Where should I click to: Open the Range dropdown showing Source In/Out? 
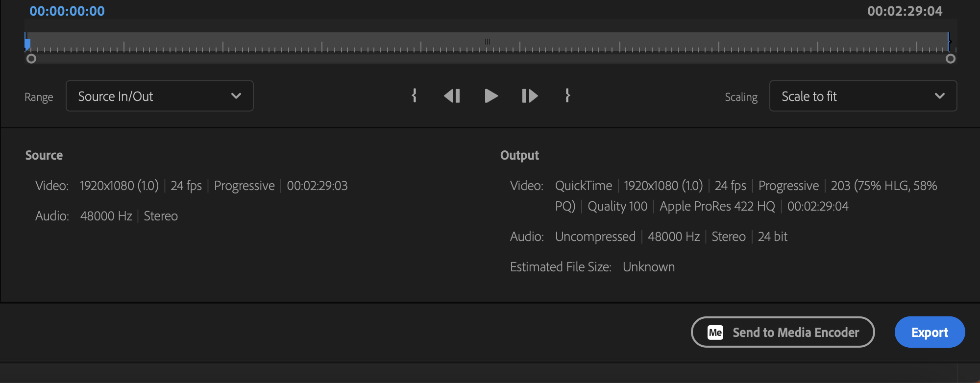(x=160, y=96)
